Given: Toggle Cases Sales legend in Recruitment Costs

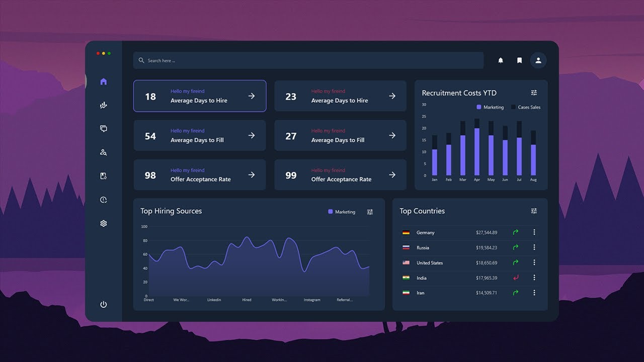Looking at the screenshot, I should 526,107.
